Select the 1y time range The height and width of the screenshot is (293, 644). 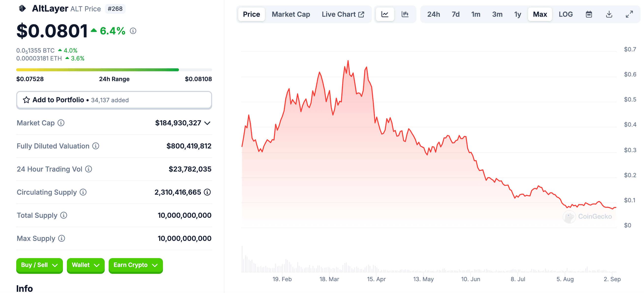517,14
